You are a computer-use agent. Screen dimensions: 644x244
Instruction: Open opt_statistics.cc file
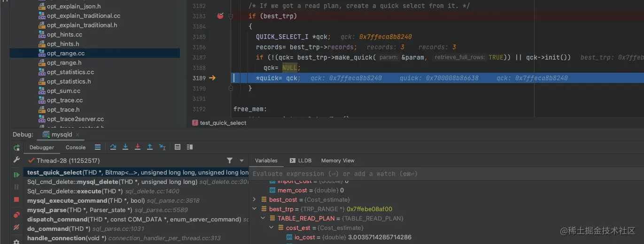(x=70, y=72)
